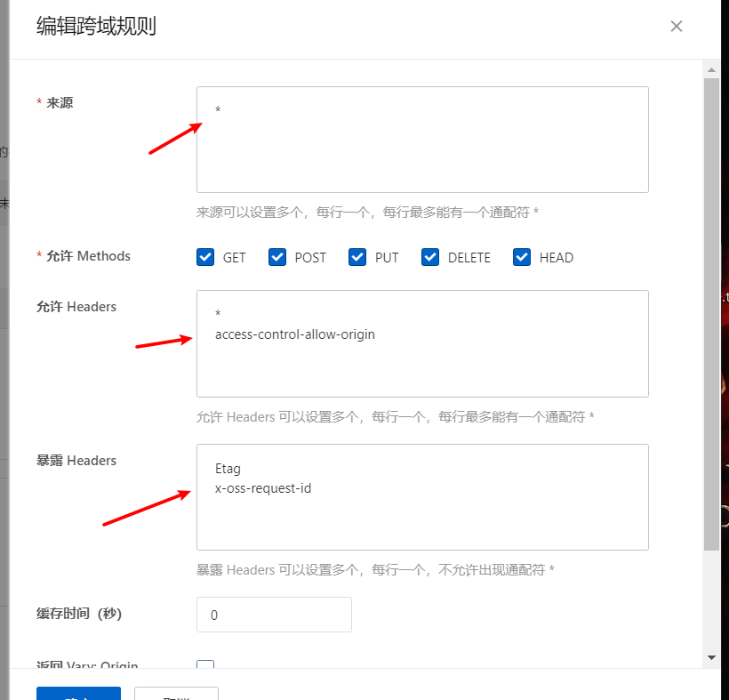Click the dialog's vertical scrollbar thumb
Image resolution: width=729 pixels, height=700 pixels.
(x=711, y=311)
